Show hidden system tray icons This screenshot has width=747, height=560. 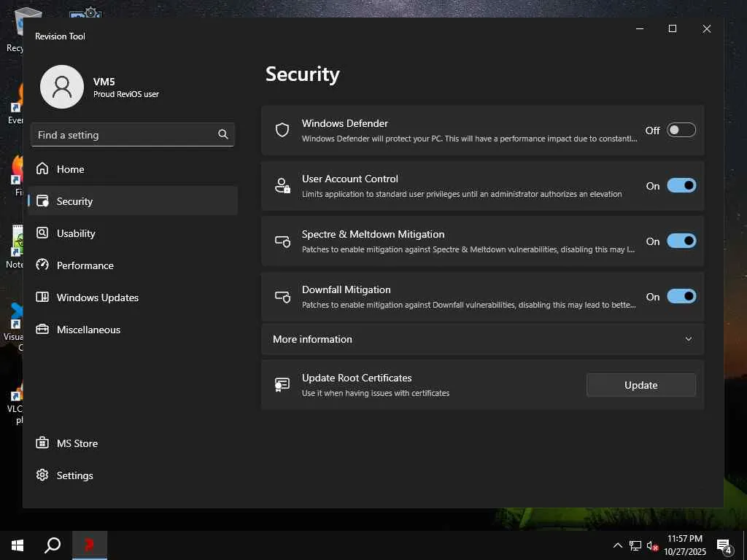[617, 545]
